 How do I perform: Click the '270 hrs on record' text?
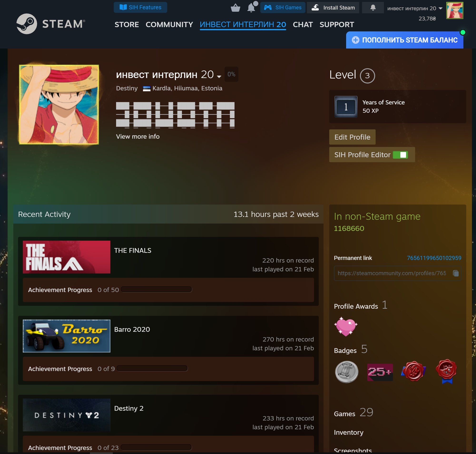click(x=288, y=339)
